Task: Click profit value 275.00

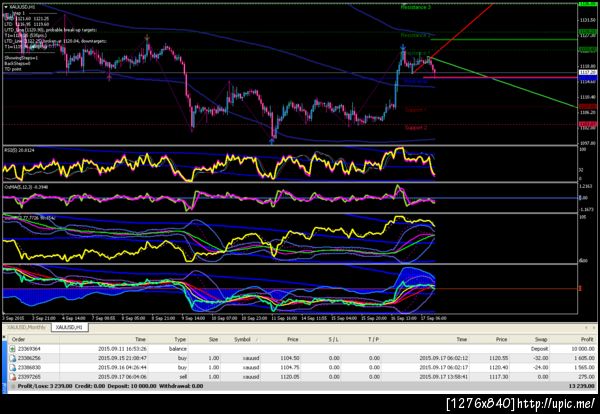Action: click(x=587, y=377)
